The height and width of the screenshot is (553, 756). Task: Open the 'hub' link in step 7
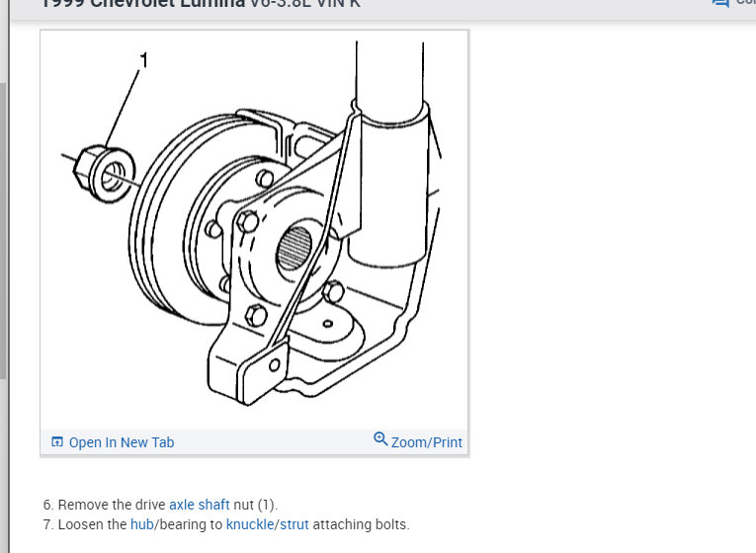(141, 524)
